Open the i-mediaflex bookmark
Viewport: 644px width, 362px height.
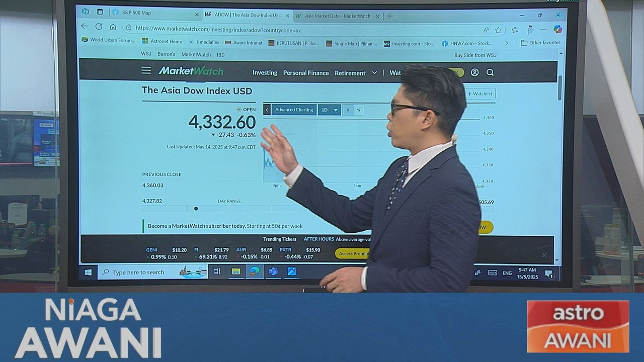[x=204, y=42]
